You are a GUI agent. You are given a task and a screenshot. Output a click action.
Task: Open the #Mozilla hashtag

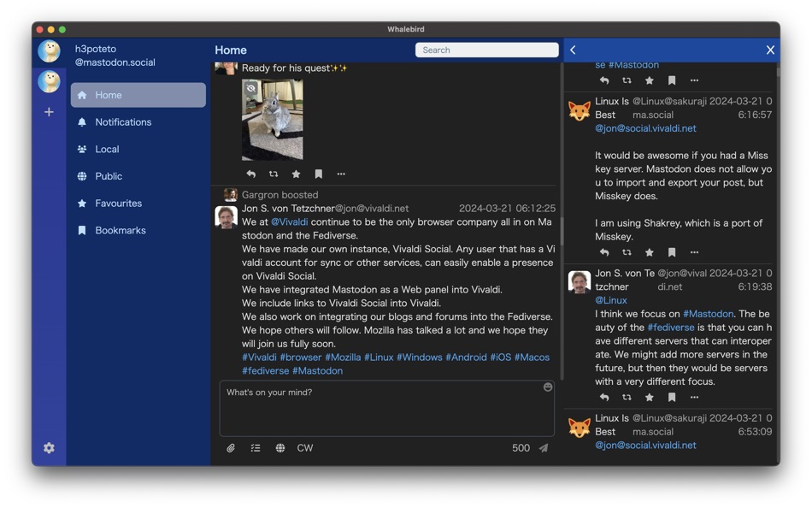(x=343, y=357)
